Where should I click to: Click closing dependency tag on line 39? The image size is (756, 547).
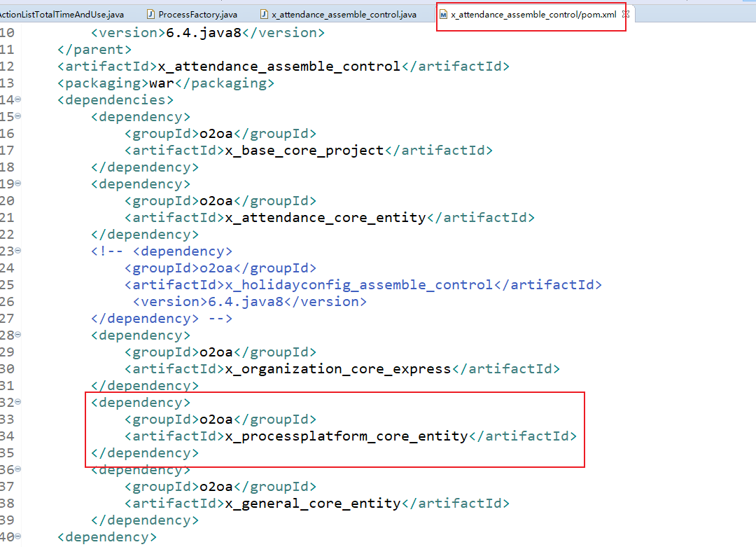click(145, 520)
